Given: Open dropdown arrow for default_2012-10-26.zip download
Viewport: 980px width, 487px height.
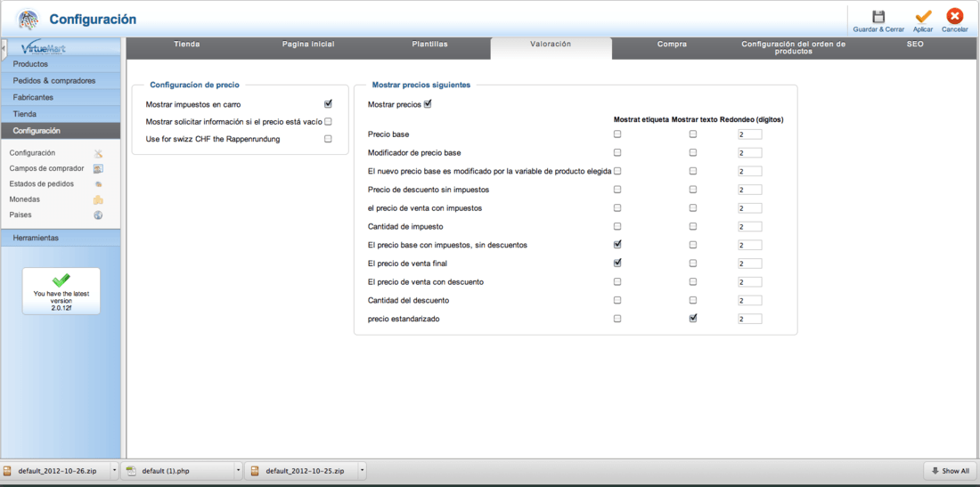Looking at the screenshot, I should tap(114, 471).
